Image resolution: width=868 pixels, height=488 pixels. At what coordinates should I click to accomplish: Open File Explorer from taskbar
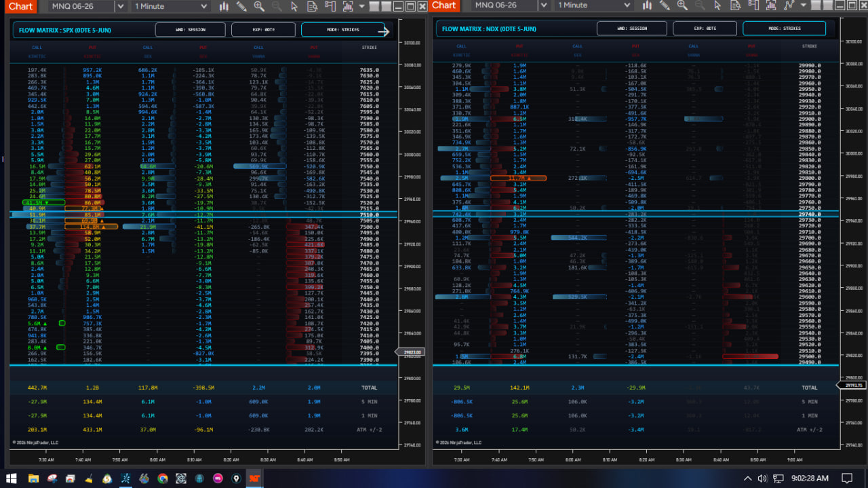tap(33, 478)
